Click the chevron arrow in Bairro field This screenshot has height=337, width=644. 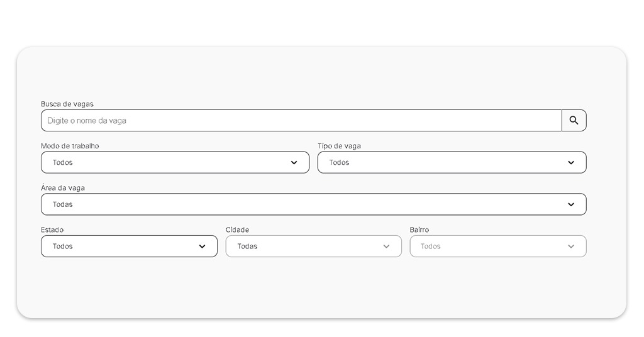point(570,246)
